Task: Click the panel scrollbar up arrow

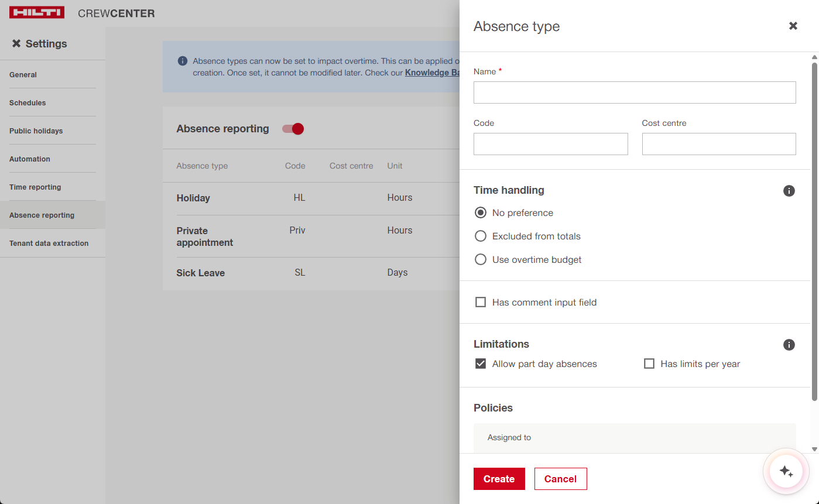Action: click(814, 57)
